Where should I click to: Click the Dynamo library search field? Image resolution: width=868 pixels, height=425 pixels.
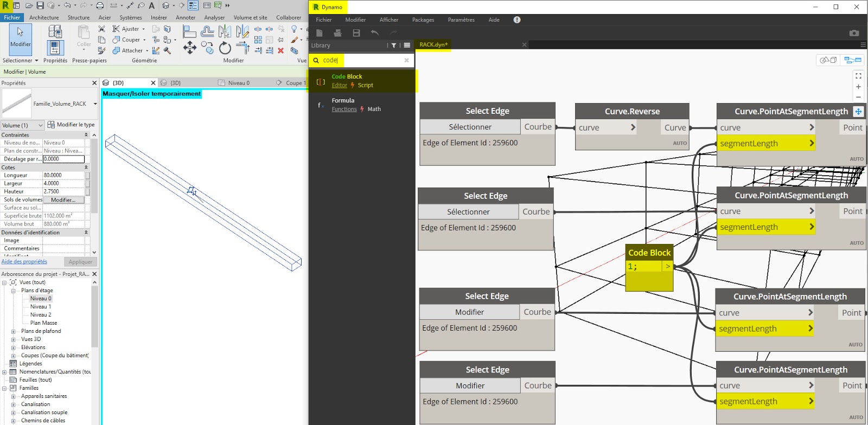[x=361, y=60]
